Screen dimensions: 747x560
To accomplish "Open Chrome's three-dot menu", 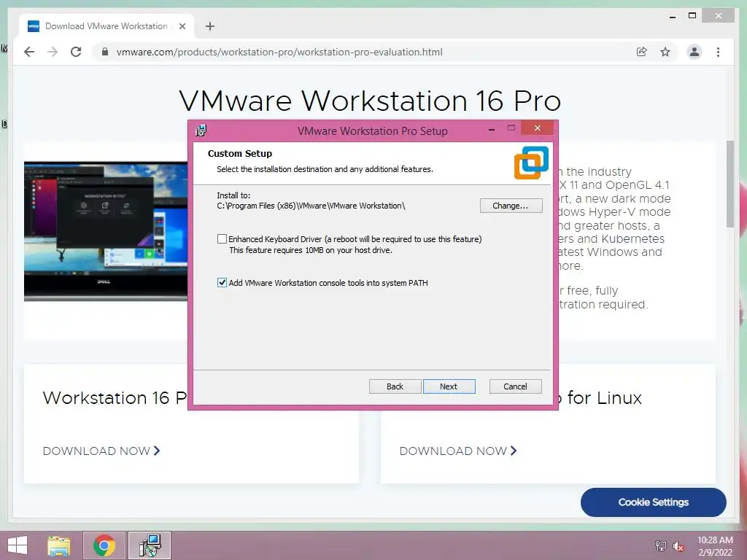I will pos(718,52).
